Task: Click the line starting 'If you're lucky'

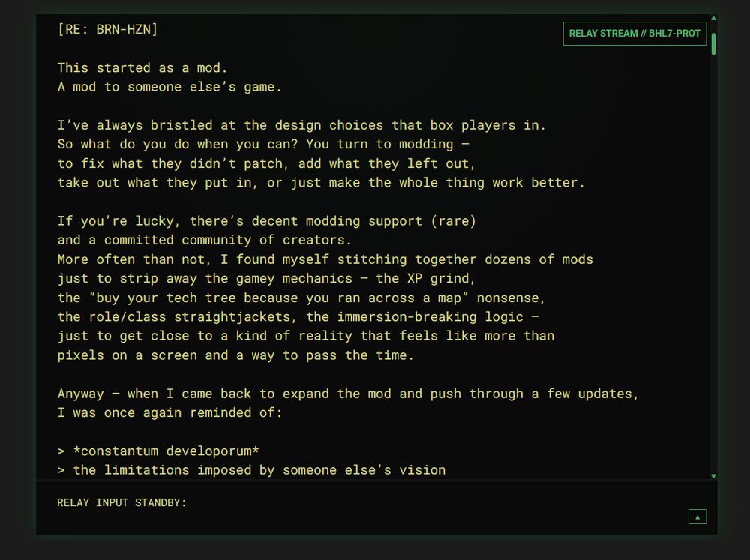Action: pyautogui.click(x=267, y=221)
